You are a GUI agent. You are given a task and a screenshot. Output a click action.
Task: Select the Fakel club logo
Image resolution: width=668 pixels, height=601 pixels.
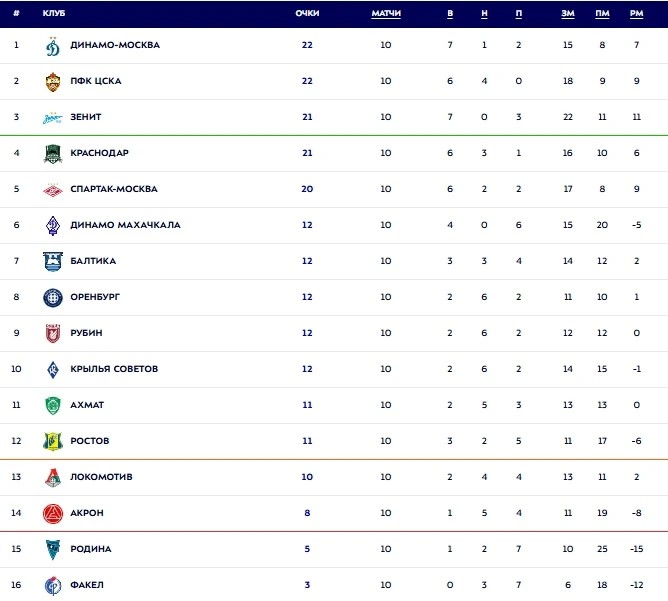[x=53, y=585]
